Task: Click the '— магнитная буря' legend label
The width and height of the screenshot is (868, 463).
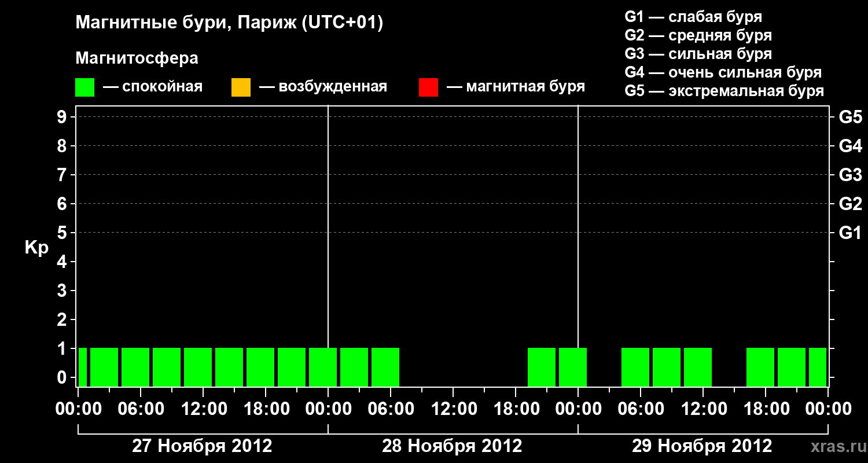Action: point(516,87)
